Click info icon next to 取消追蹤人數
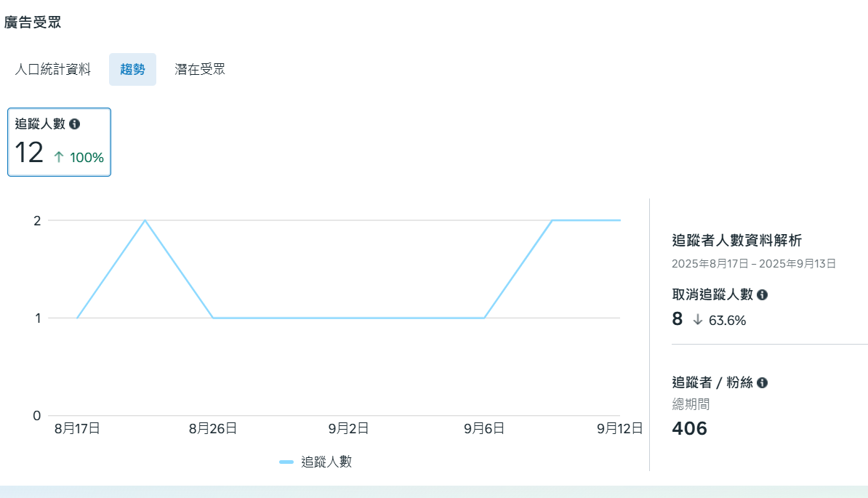The height and width of the screenshot is (498, 868). pyautogui.click(x=762, y=294)
